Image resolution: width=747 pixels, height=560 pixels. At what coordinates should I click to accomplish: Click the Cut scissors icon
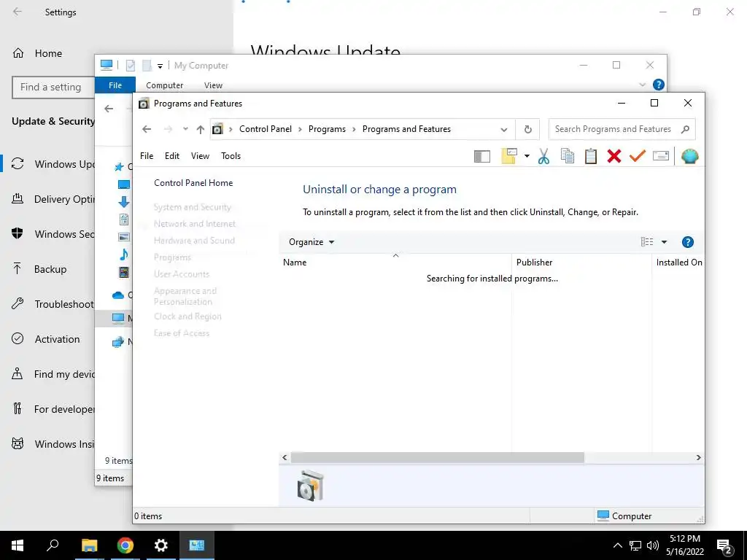[543, 156]
